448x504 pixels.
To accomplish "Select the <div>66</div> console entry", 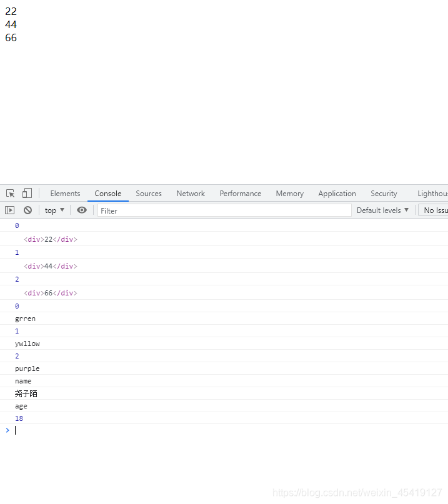I will (51, 293).
